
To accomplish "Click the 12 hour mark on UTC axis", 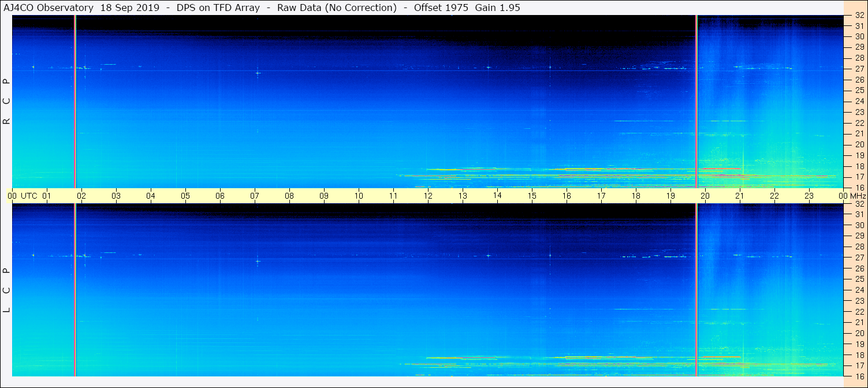I will [428, 196].
